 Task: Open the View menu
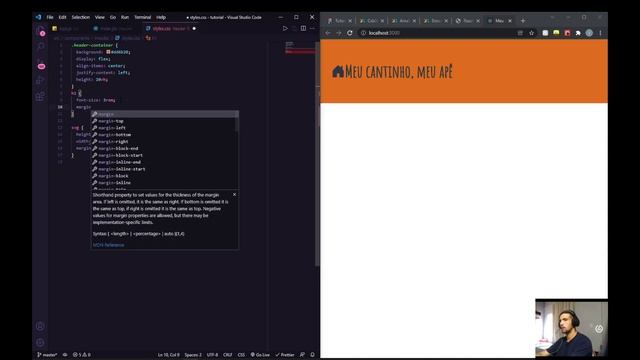pos(100,17)
